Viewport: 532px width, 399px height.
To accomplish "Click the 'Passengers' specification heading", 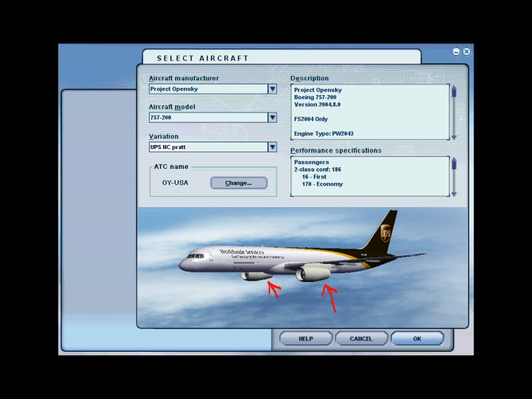I will [311, 162].
